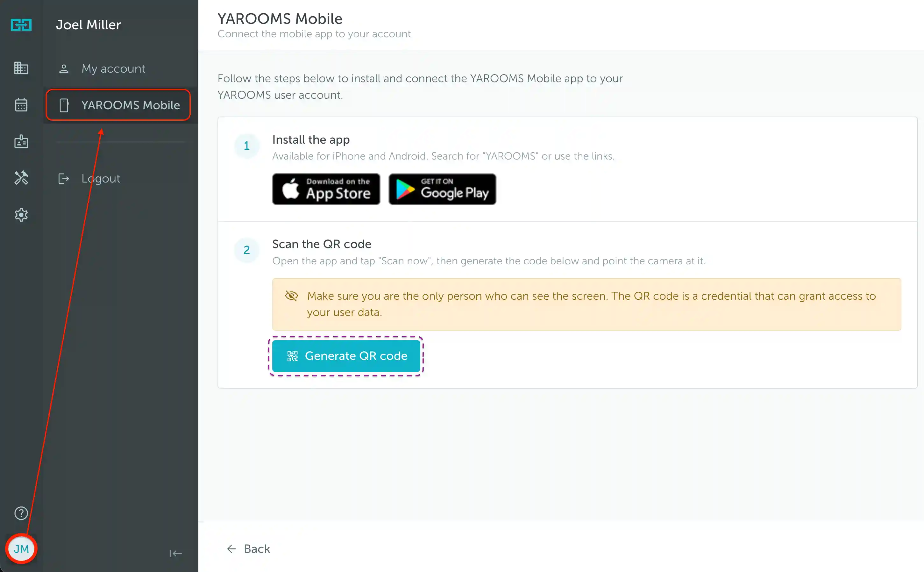The width and height of the screenshot is (924, 572).
Task: Click the phone icon beside YAROOMS Mobile
Action: coord(64,105)
